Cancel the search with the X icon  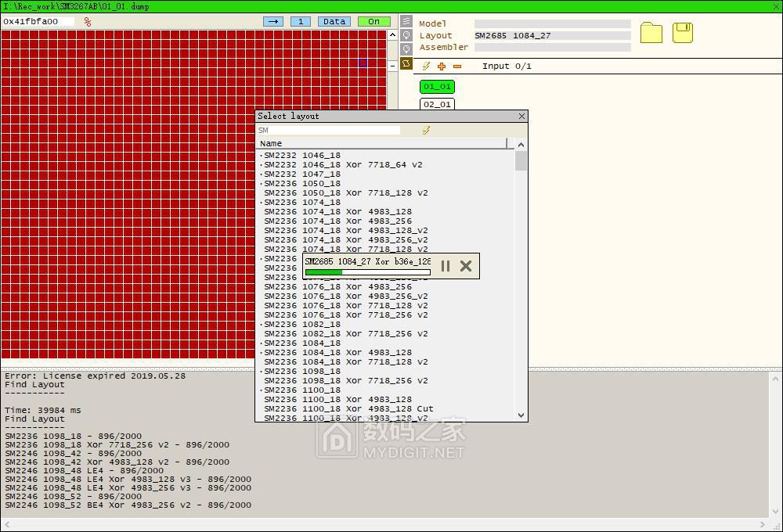(466, 266)
